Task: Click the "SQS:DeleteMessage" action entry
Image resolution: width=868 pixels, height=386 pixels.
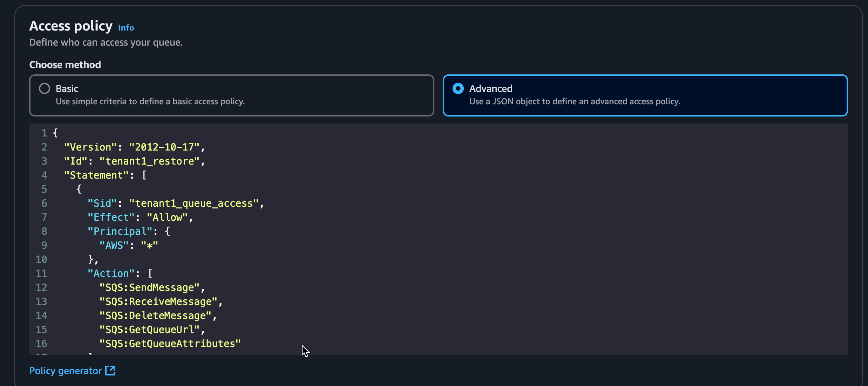Action: click(x=155, y=315)
